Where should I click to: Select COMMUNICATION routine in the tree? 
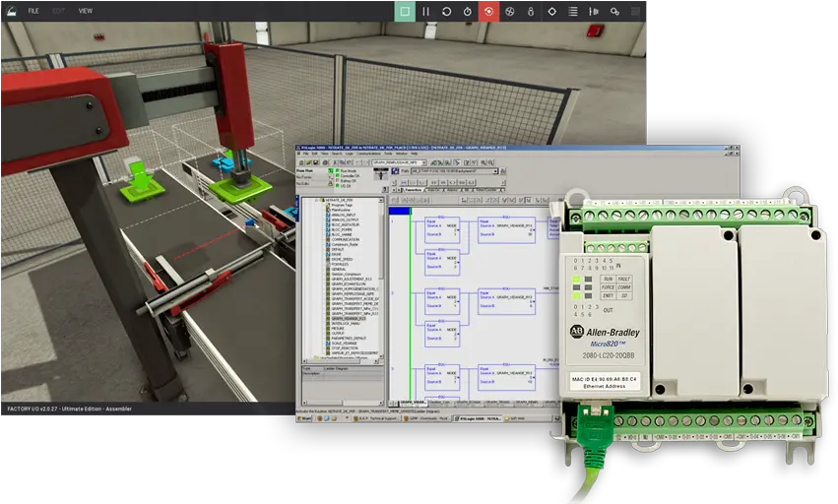click(346, 239)
